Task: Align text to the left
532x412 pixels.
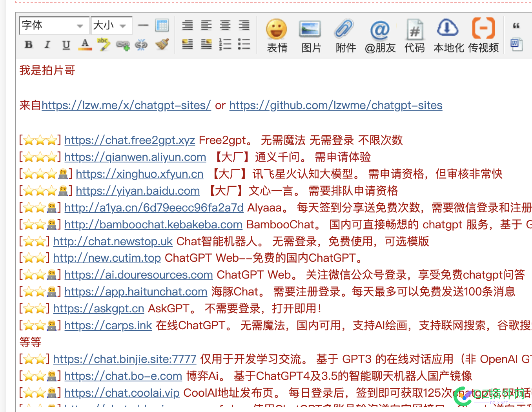Action: pyautogui.click(x=206, y=26)
